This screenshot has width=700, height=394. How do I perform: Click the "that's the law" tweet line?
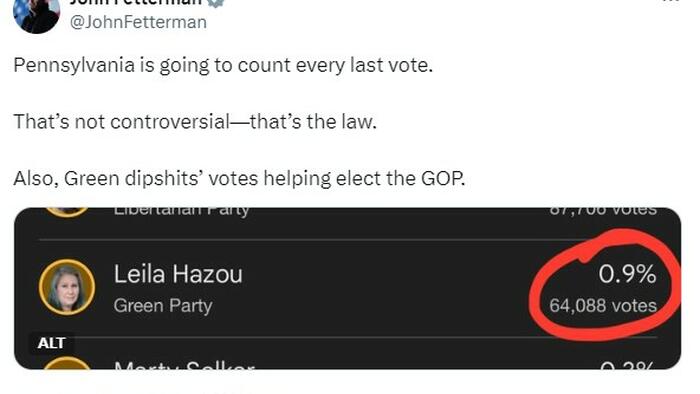click(195, 121)
